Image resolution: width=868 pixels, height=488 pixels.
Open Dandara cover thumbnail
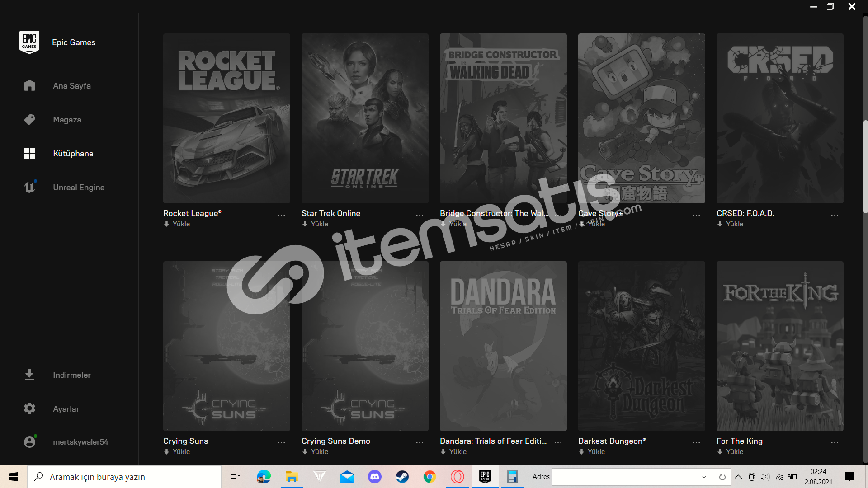[503, 346]
